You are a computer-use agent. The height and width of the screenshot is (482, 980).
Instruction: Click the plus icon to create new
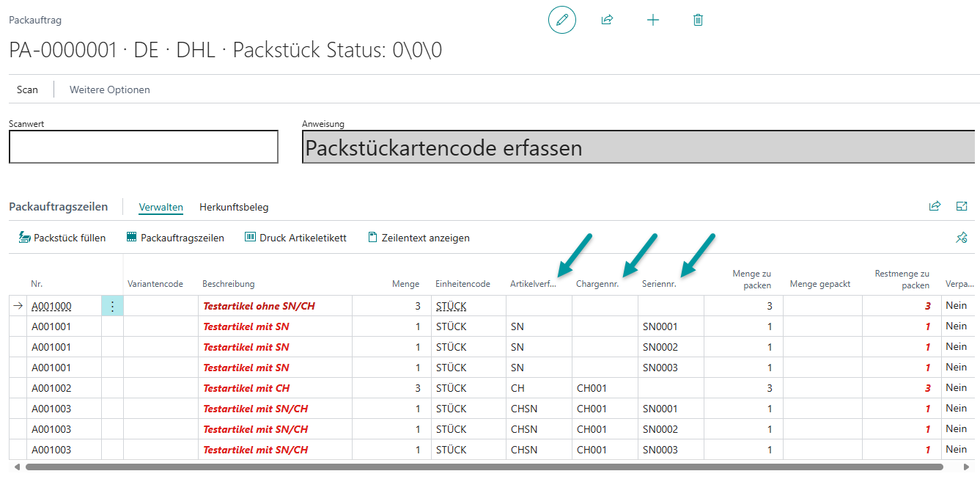(653, 21)
